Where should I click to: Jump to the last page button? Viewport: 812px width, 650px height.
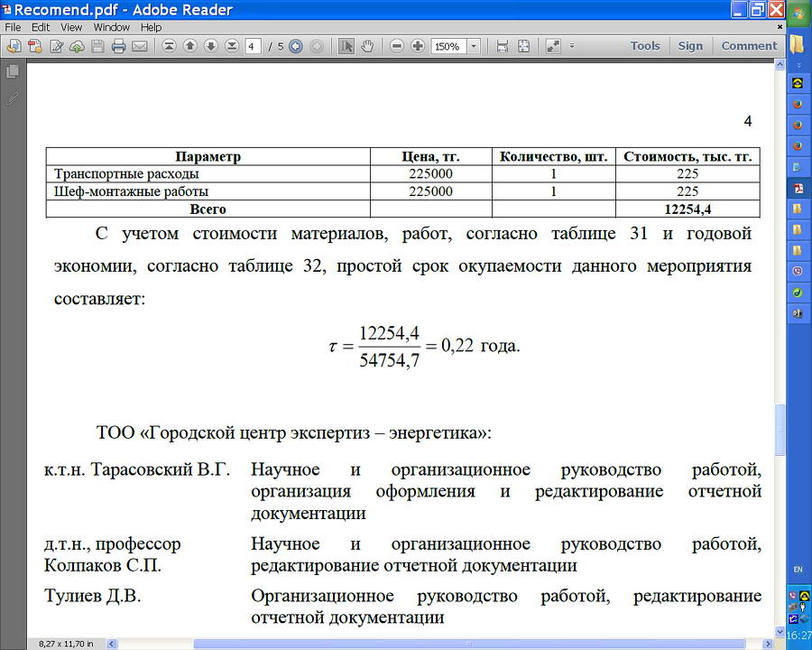coord(232,46)
